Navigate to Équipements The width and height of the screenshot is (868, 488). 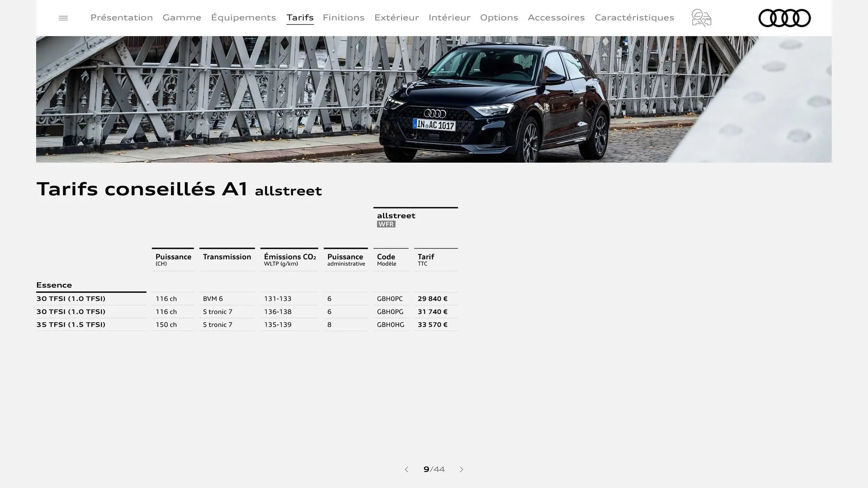(243, 18)
